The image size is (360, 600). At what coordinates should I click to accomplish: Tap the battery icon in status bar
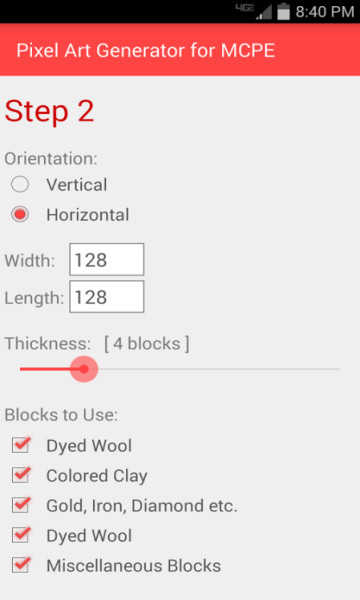pos(283,11)
